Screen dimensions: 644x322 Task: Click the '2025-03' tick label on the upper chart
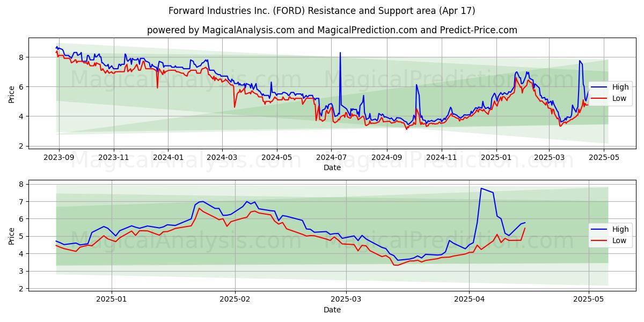548,158
